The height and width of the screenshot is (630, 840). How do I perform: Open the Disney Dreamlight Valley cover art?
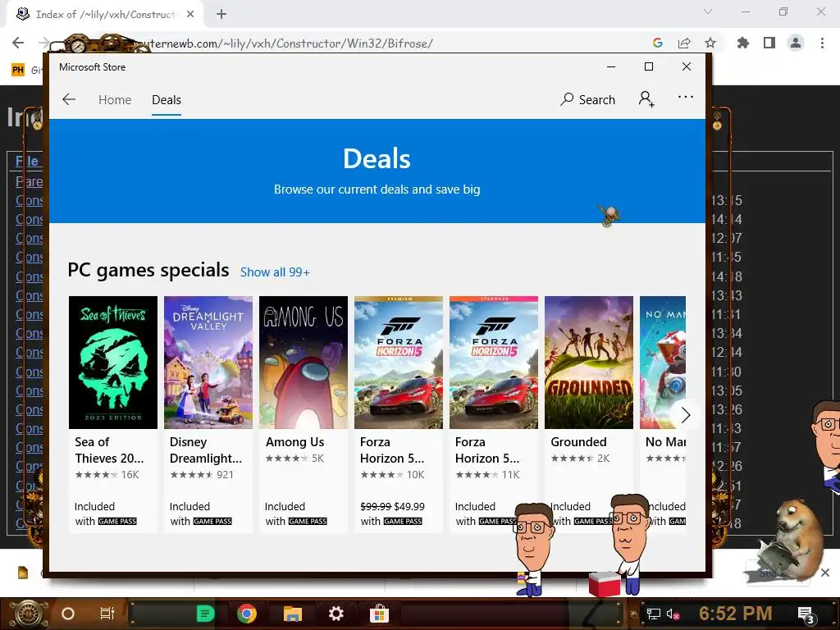(208, 362)
